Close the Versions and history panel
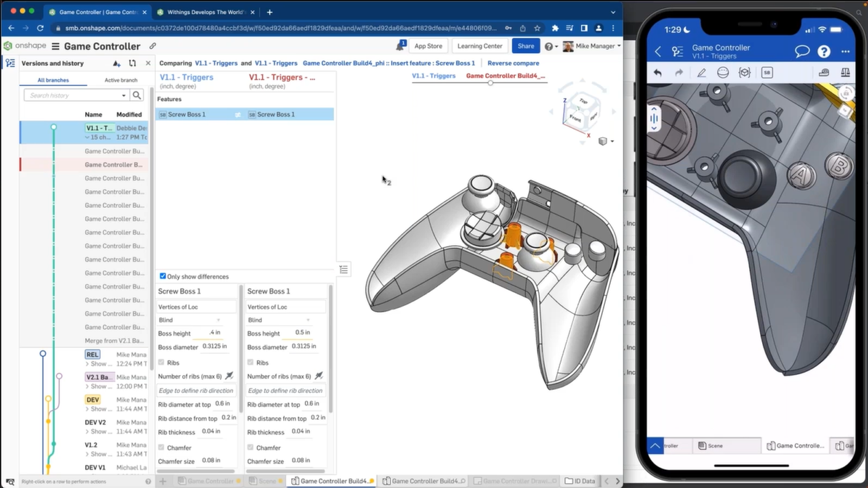The height and width of the screenshot is (488, 868). point(148,63)
